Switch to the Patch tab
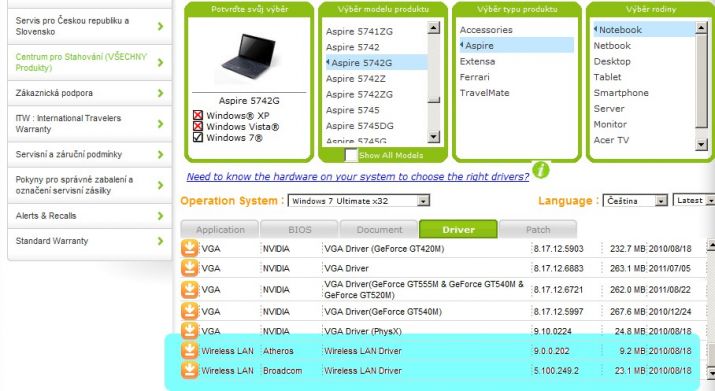This screenshot has width=715, height=391. (x=538, y=229)
